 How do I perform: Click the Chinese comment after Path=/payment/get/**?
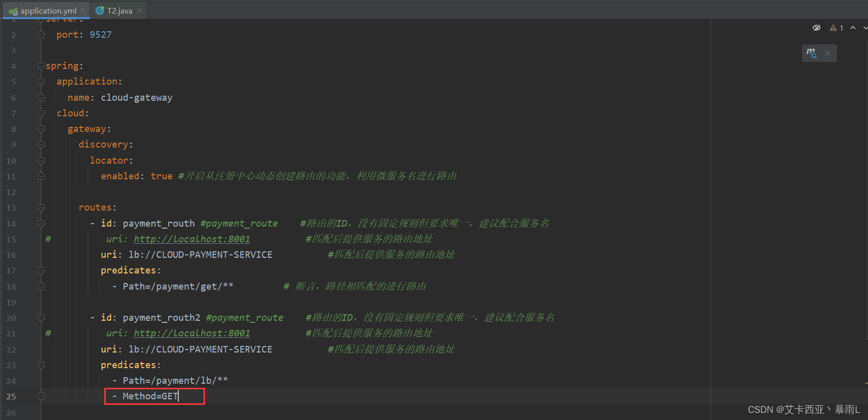(355, 287)
